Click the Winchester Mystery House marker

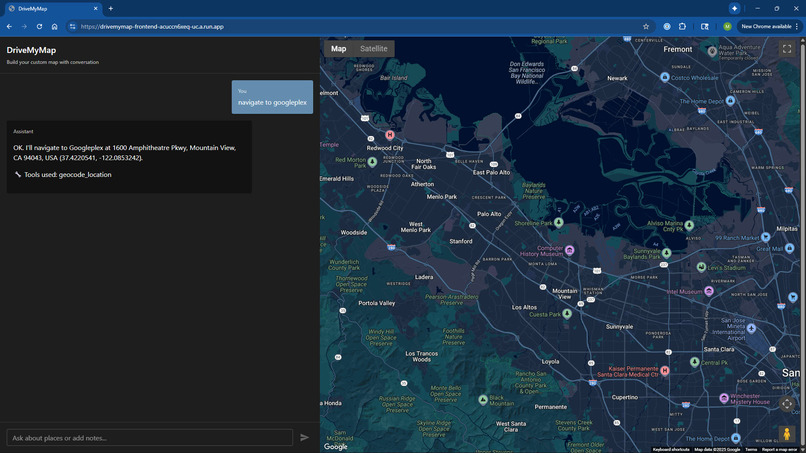(x=724, y=398)
